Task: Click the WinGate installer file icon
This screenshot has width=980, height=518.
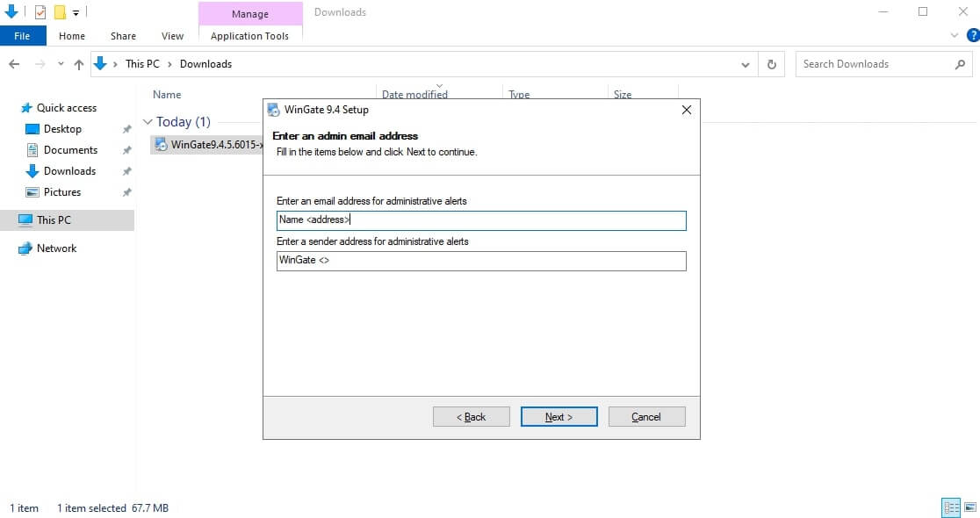Action: [162, 145]
